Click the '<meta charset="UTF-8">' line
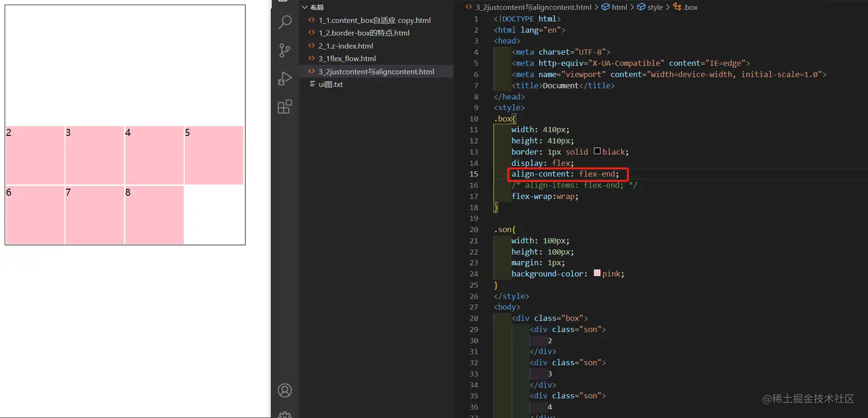The height and width of the screenshot is (418, 868). tap(561, 52)
